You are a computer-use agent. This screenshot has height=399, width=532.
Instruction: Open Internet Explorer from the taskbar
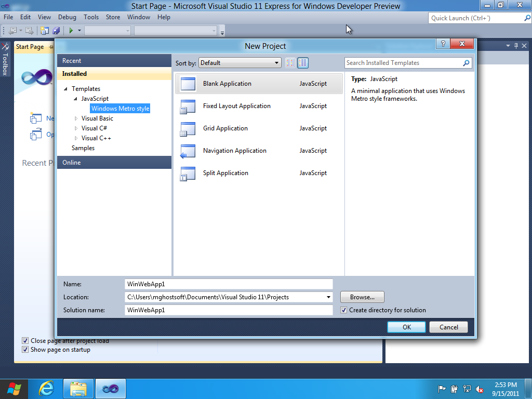[x=47, y=389]
